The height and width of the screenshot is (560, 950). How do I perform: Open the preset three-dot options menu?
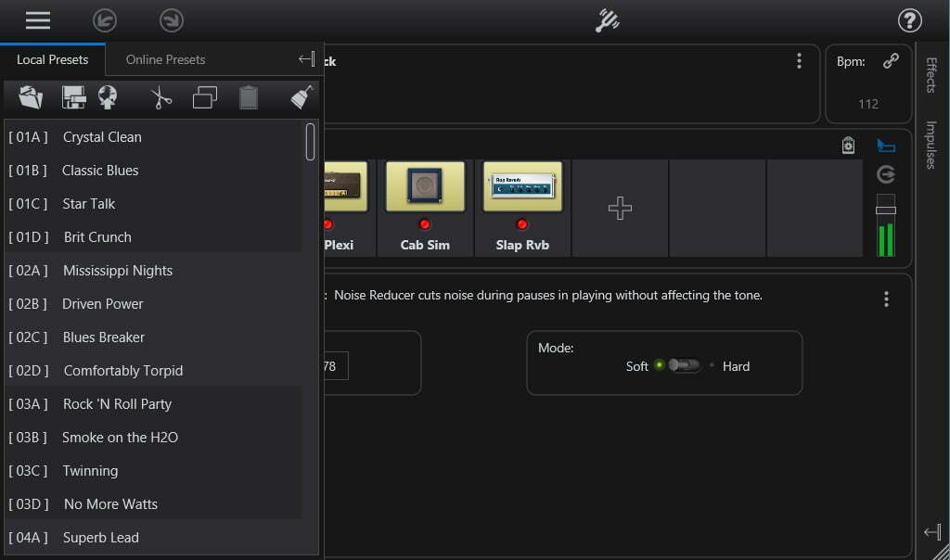pyautogui.click(x=799, y=61)
